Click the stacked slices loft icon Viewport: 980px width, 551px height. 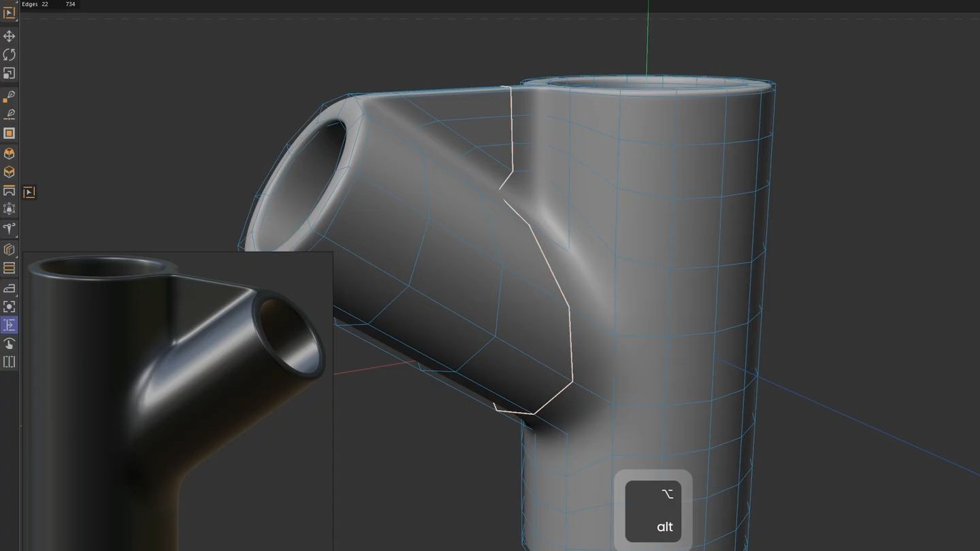10,268
